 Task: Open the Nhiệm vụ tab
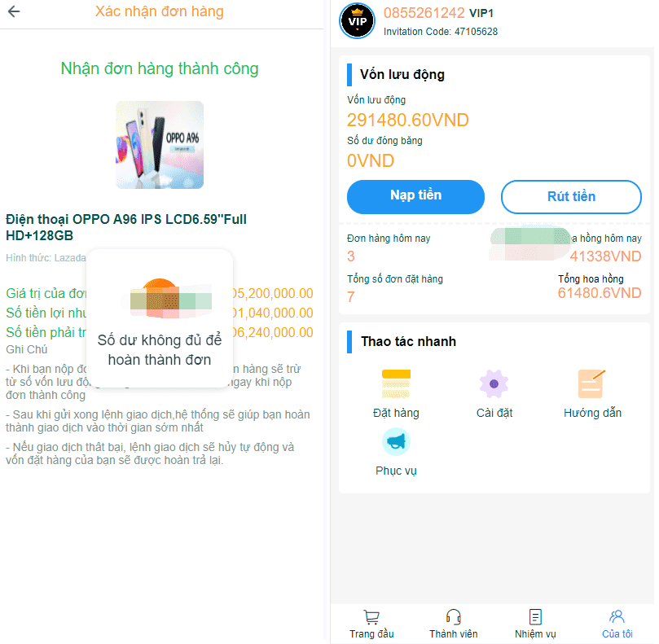coord(535,624)
